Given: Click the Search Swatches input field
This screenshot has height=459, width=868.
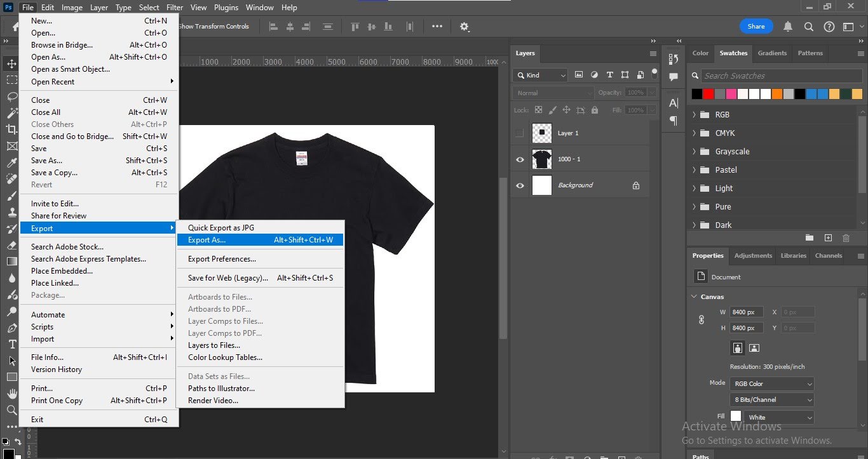Looking at the screenshot, I should point(778,76).
